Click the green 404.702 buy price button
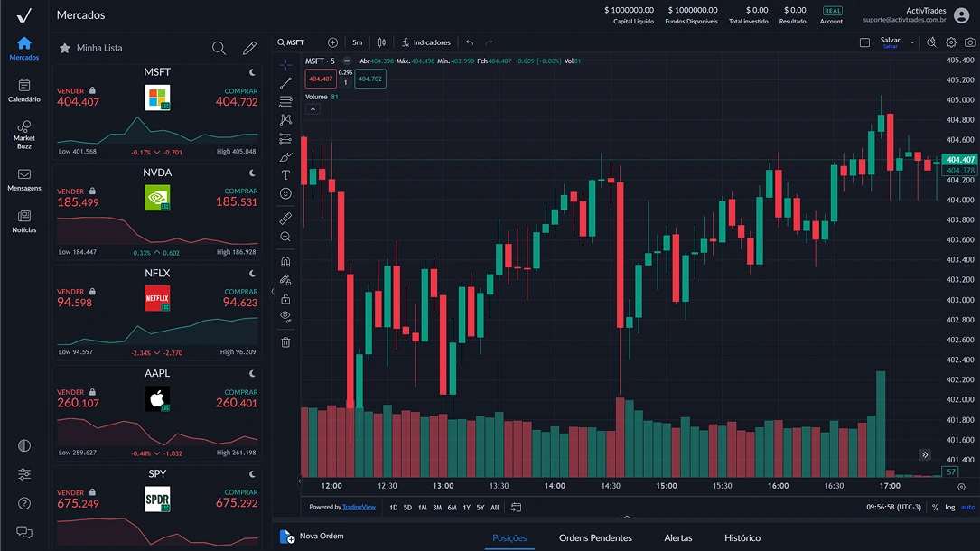 (x=370, y=79)
